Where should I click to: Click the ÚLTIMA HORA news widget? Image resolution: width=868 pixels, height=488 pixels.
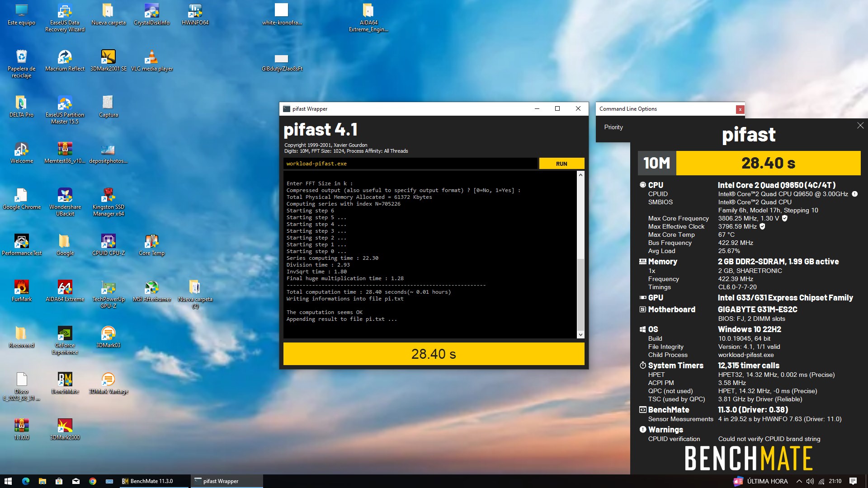coord(761,481)
